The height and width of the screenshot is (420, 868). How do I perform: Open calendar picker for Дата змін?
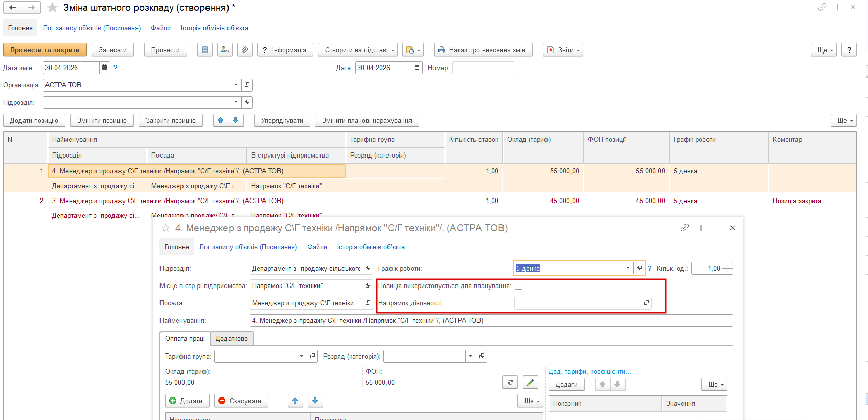click(105, 68)
